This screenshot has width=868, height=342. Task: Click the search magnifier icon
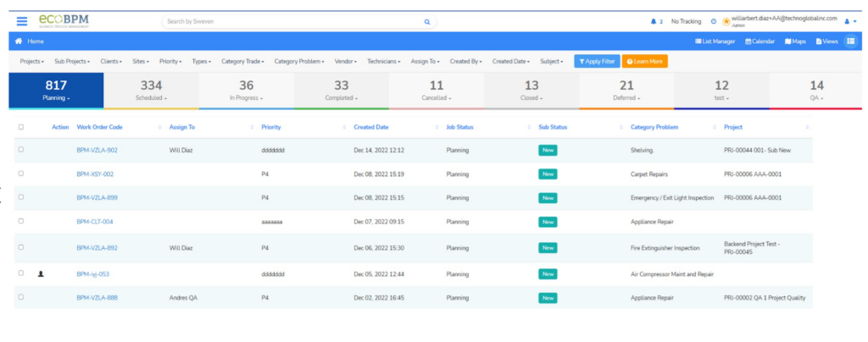pyautogui.click(x=427, y=21)
